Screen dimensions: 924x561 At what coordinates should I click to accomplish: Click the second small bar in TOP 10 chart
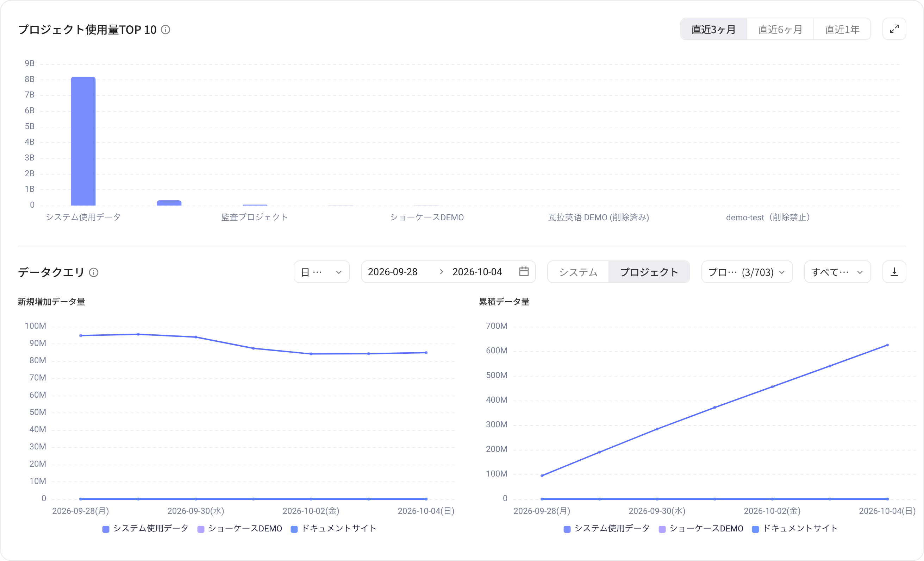(169, 203)
